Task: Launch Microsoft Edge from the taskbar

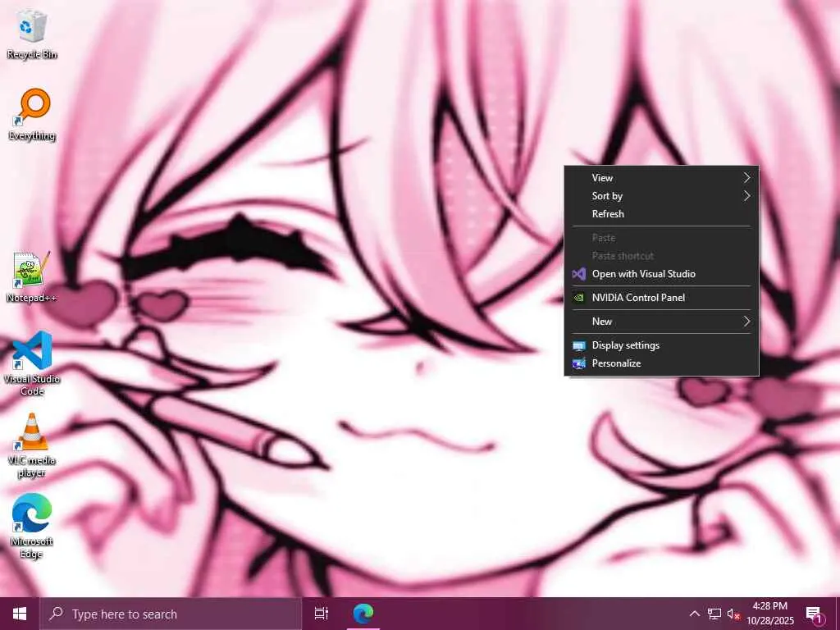Action: (363, 614)
